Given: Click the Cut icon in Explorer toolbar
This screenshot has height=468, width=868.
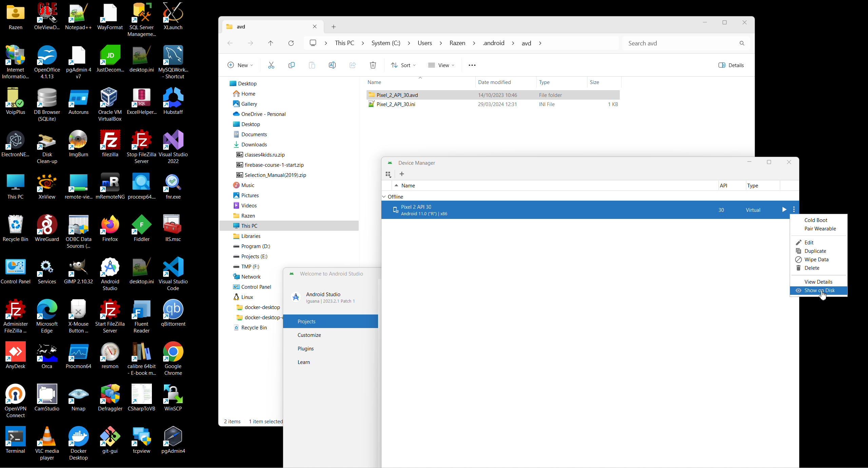Looking at the screenshot, I should (271, 65).
